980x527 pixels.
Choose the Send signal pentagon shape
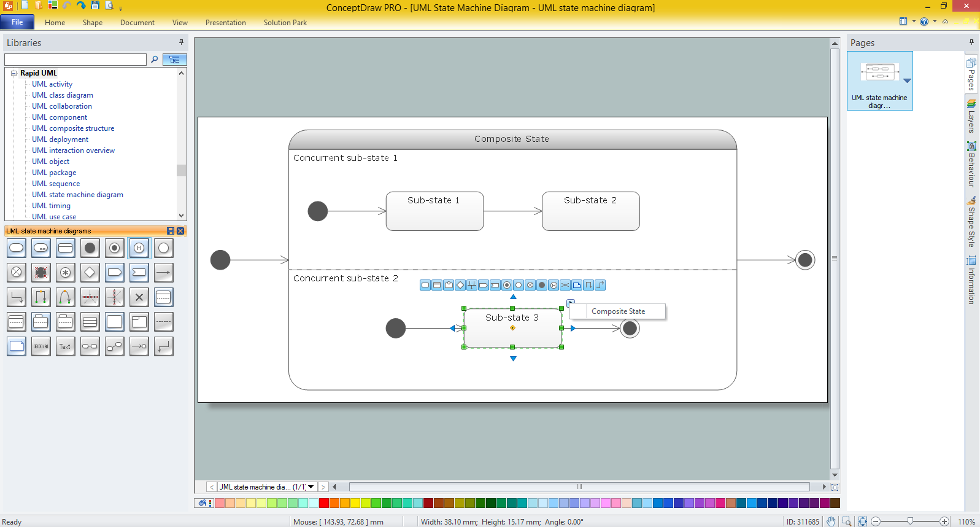[115, 273]
